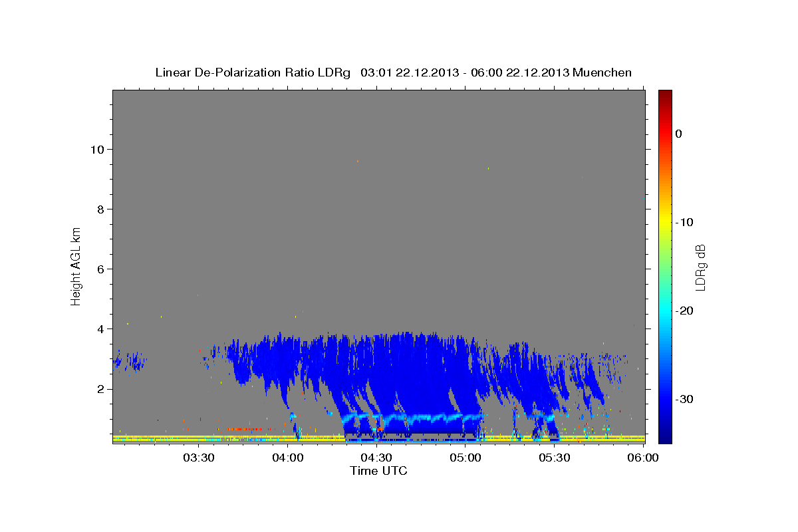
Task: Click the yellow region of the colorbar
Action: [665, 222]
